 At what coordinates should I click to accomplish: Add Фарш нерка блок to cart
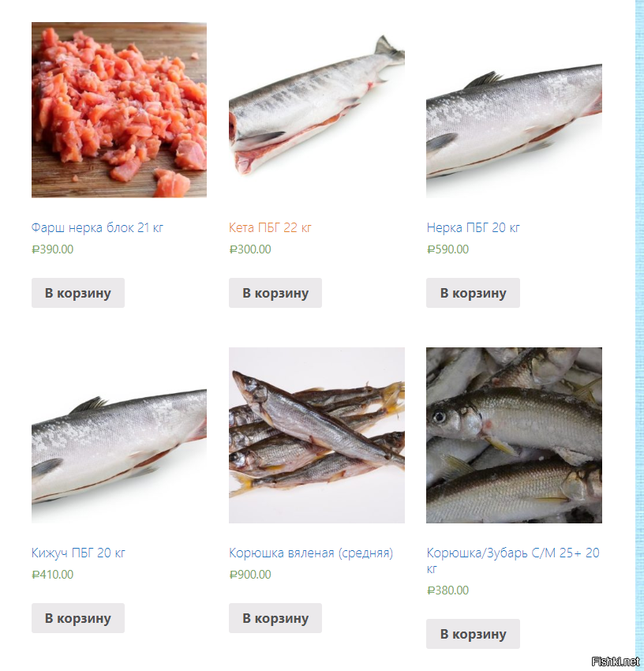(78, 293)
